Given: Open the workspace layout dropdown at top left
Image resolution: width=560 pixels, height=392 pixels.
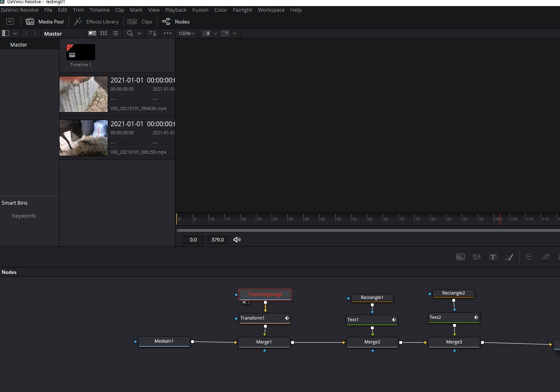Looking at the screenshot, I should coord(10,21).
